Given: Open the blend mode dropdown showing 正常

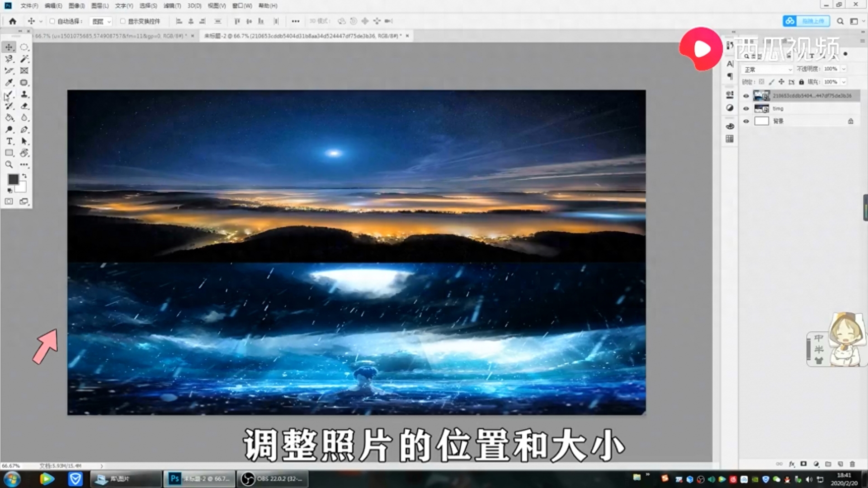Looking at the screenshot, I should (x=767, y=69).
